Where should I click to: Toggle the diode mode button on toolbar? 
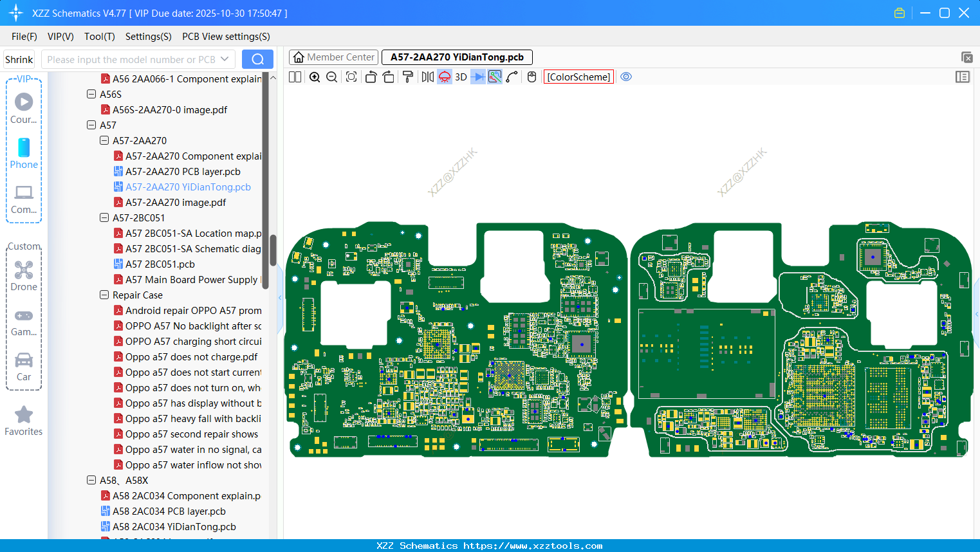[477, 77]
